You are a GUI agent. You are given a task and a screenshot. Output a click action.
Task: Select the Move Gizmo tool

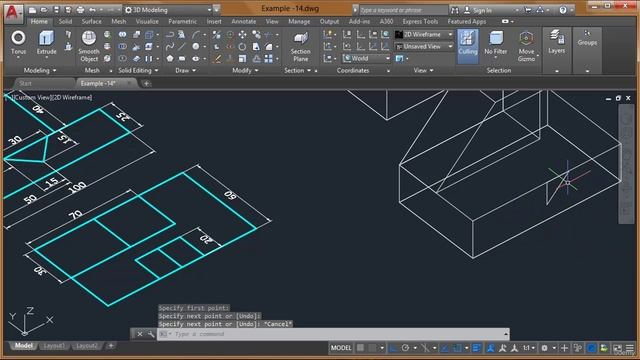(x=527, y=46)
